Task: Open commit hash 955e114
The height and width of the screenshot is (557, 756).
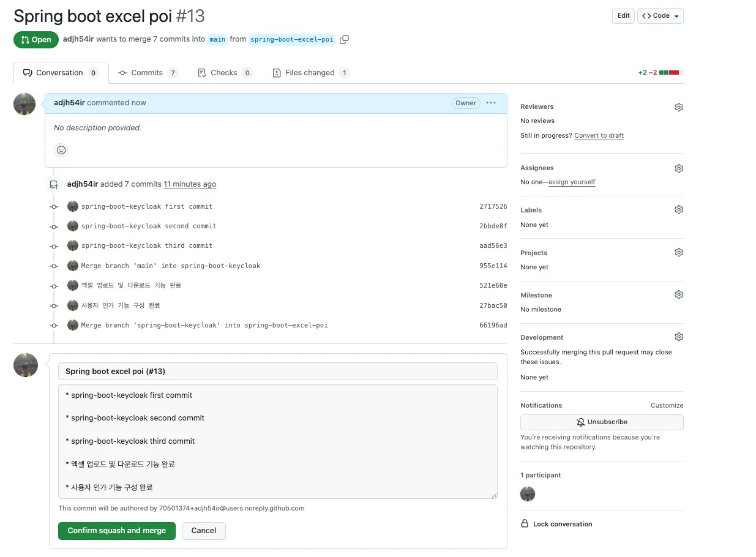Action: pyautogui.click(x=493, y=266)
